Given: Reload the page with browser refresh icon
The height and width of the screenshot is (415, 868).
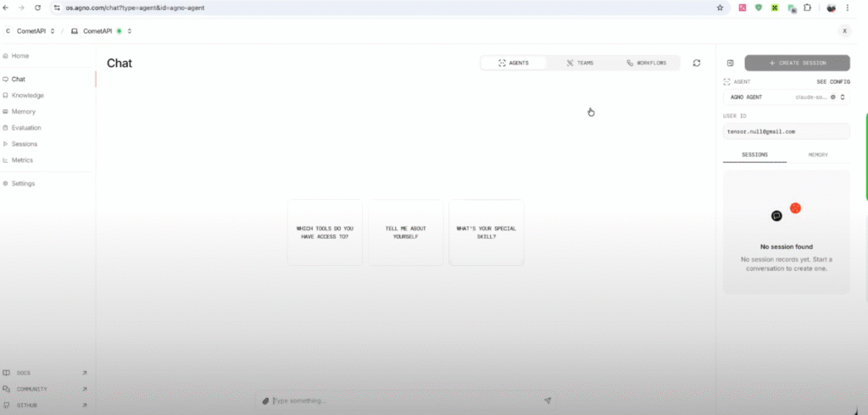Looking at the screenshot, I should pyautogui.click(x=38, y=8).
